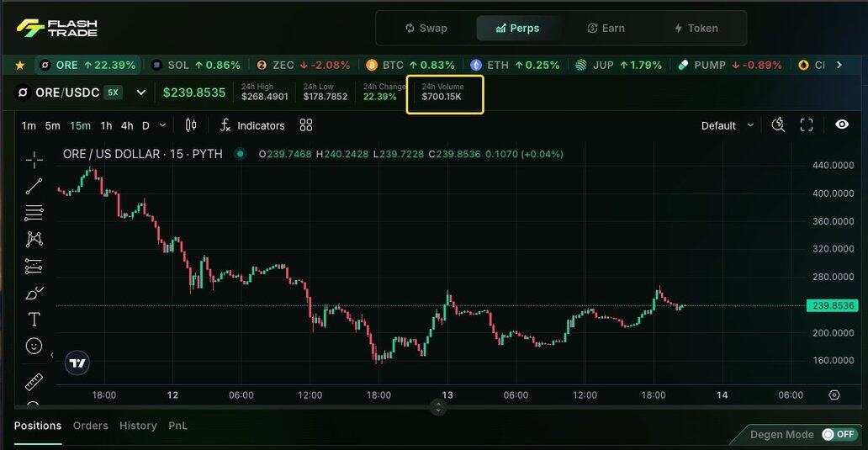Open the Default layout dropdown
This screenshot has height=450, width=868.
coord(728,125)
